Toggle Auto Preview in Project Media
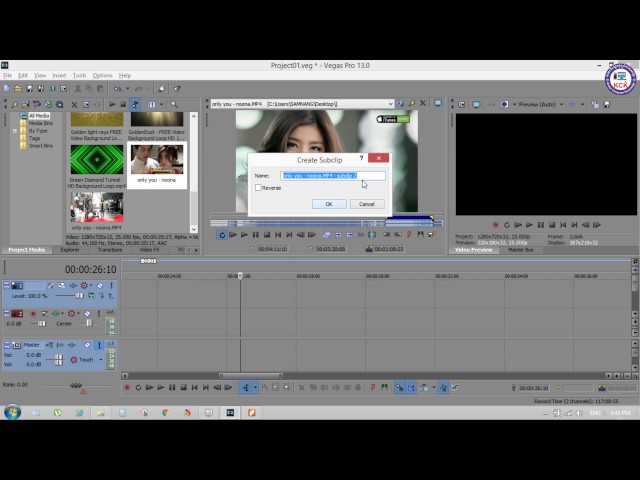 point(135,104)
